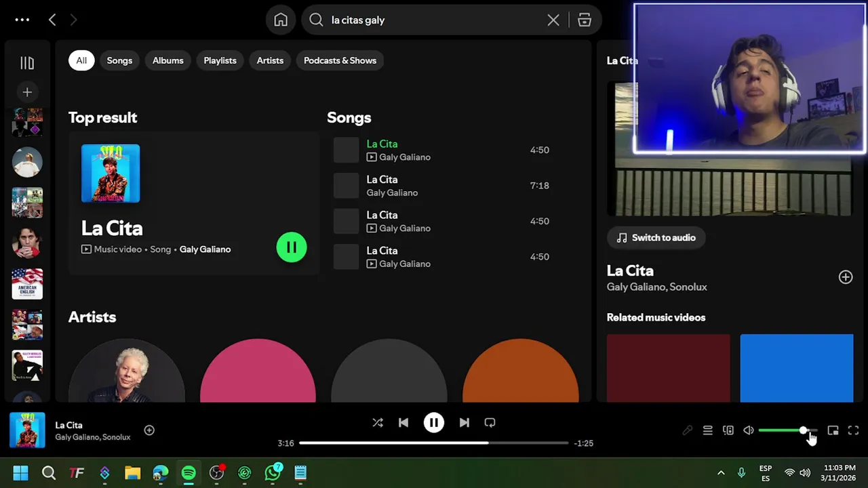Add La Cita to library in side panel
Screen dimensions: 868x488
pyautogui.click(x=846, y=277)
